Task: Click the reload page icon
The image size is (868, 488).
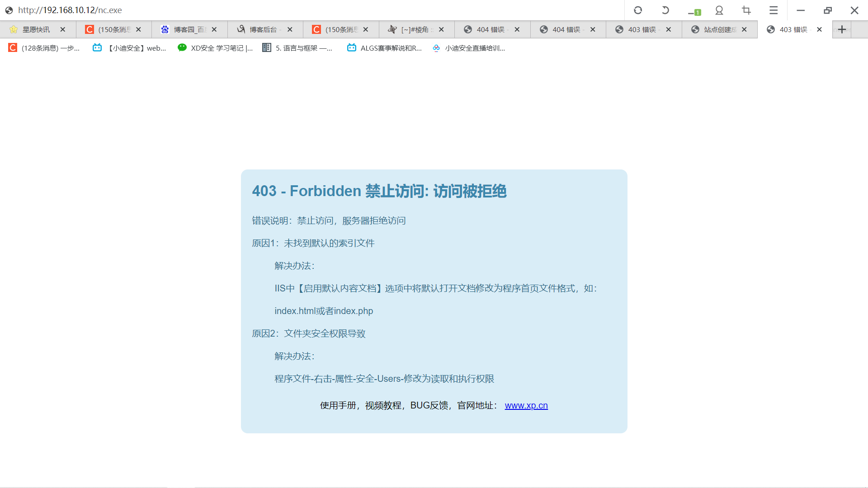Action: point(638,10)
